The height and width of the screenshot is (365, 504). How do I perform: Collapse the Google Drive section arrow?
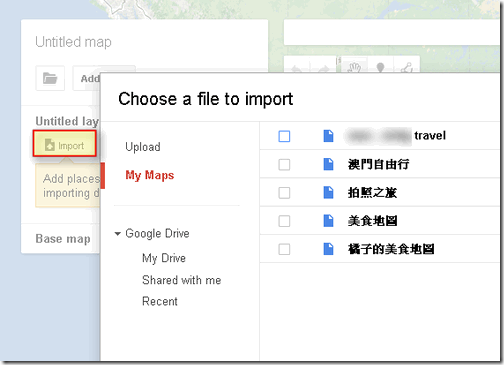tap(117, 234)
